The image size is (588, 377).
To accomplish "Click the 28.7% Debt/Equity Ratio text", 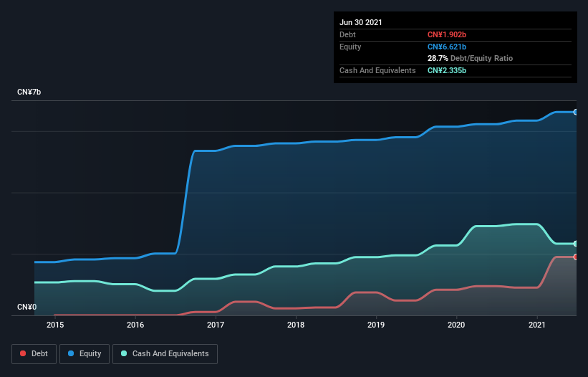I will [471, 59].
